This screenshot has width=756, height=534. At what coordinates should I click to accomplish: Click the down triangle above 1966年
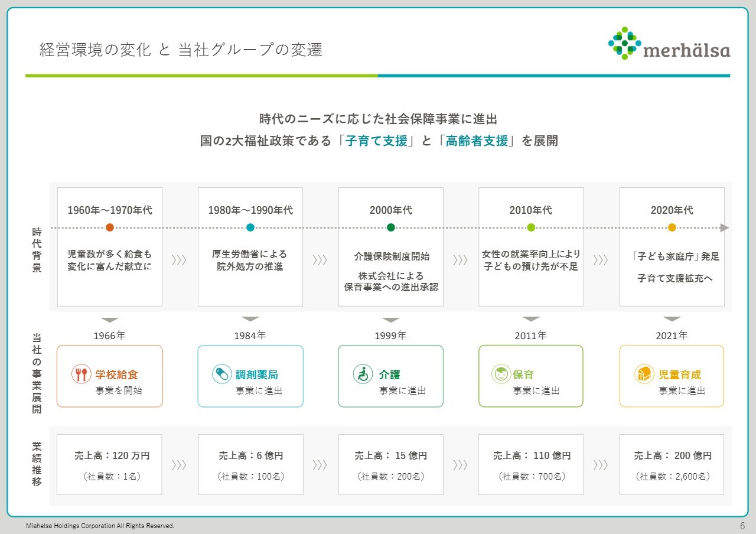coord(110,320)
